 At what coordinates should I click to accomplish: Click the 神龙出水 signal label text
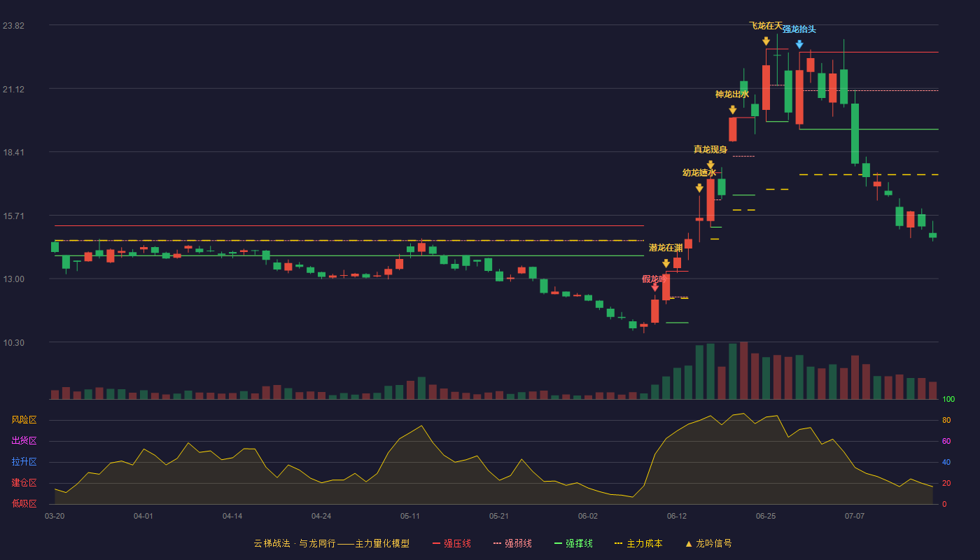732,94
